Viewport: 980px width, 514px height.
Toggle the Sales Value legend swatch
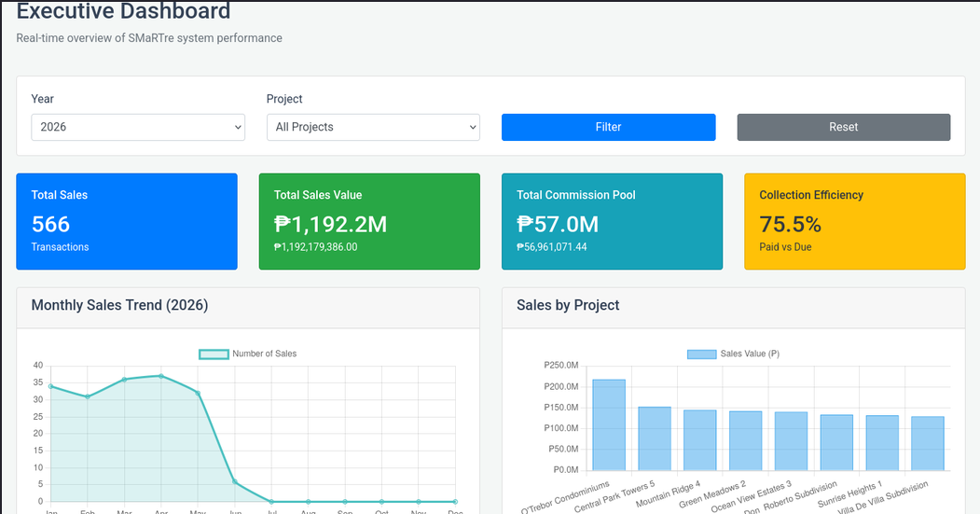(701, 354)
